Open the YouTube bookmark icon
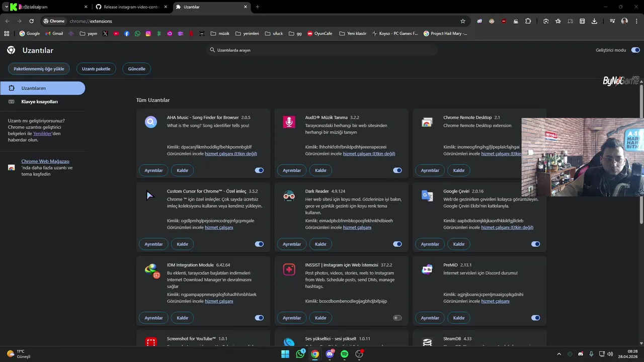Image resolution: width=644 pixels, height=362 pixels. click(x=116, y=34)
